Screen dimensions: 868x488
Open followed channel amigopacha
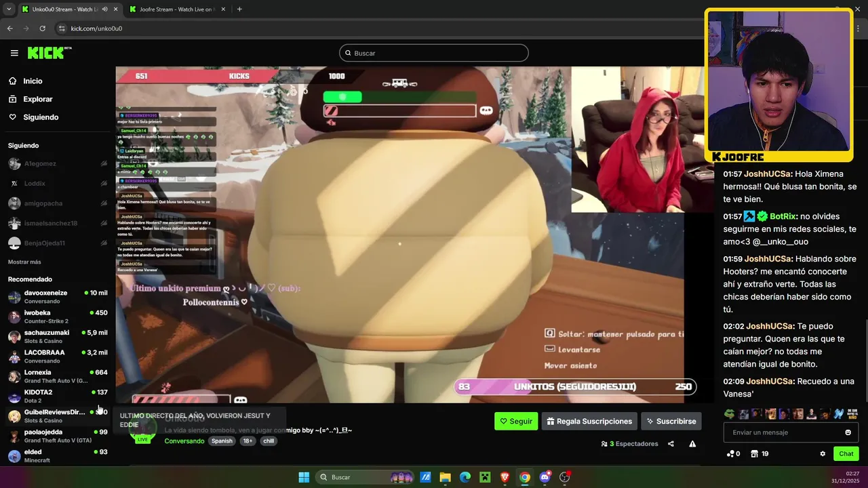click(x=57, y=203)
